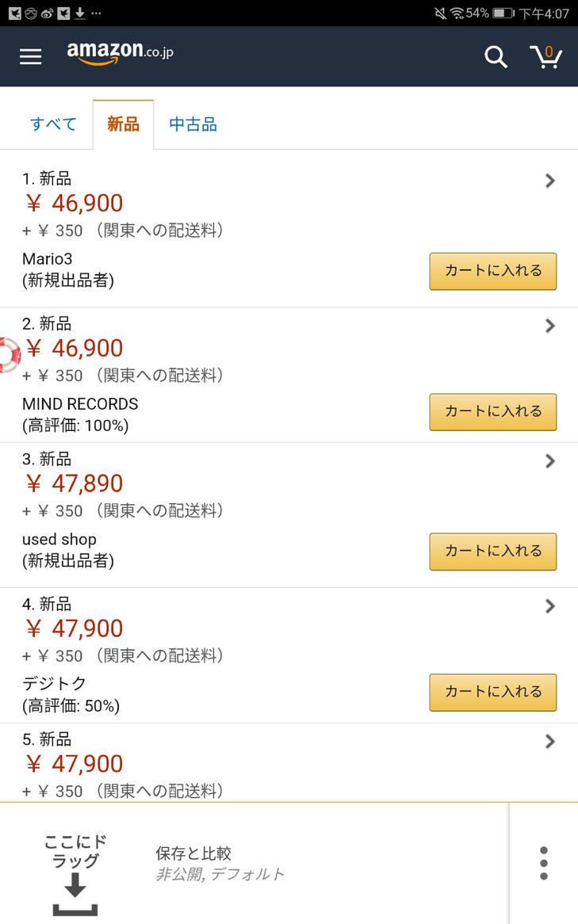Switch to the 中古品 tab
Viewport: 578px width, 924px height.
tap(193, 124)
